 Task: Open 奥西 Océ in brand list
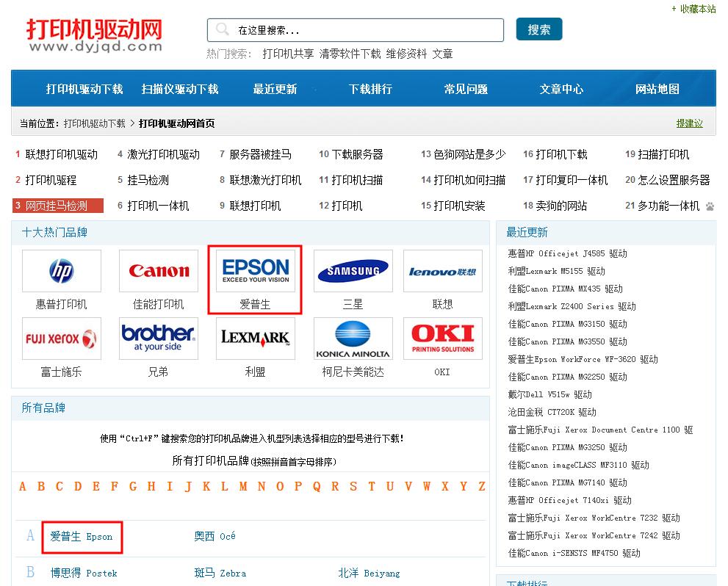(215, 536)
